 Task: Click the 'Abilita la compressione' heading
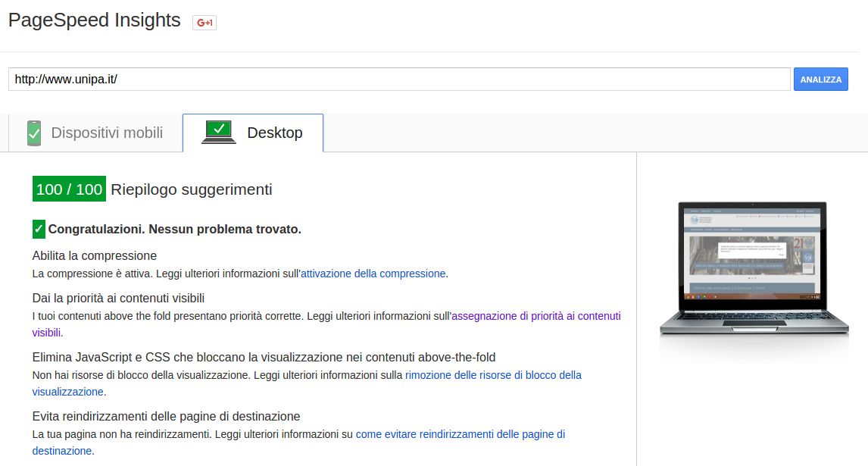[x=95, y=256]
